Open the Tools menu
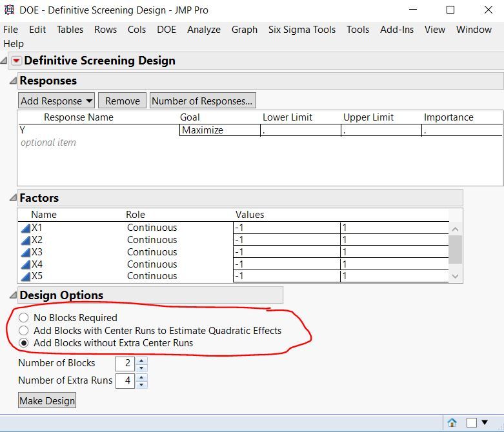The width and height of the screenshot is (504, 432). [x=358, y=30]
